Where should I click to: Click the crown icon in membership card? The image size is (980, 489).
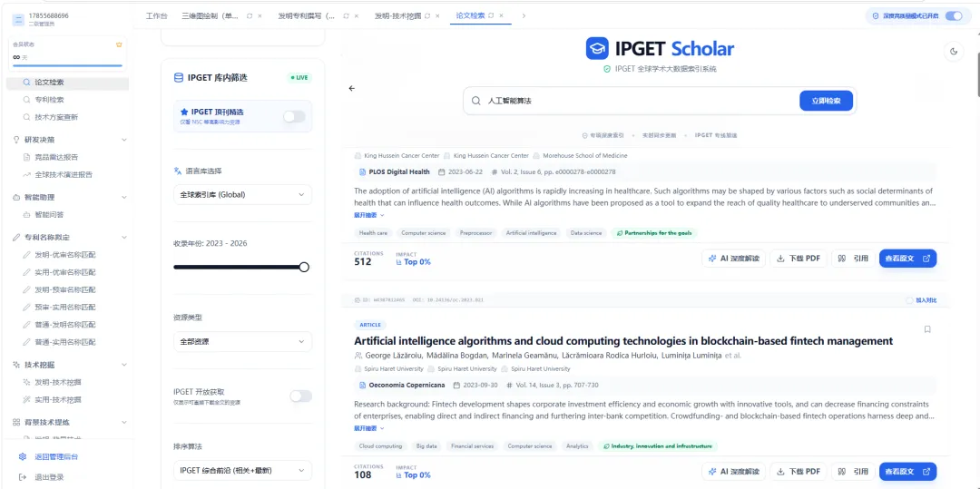119,45
